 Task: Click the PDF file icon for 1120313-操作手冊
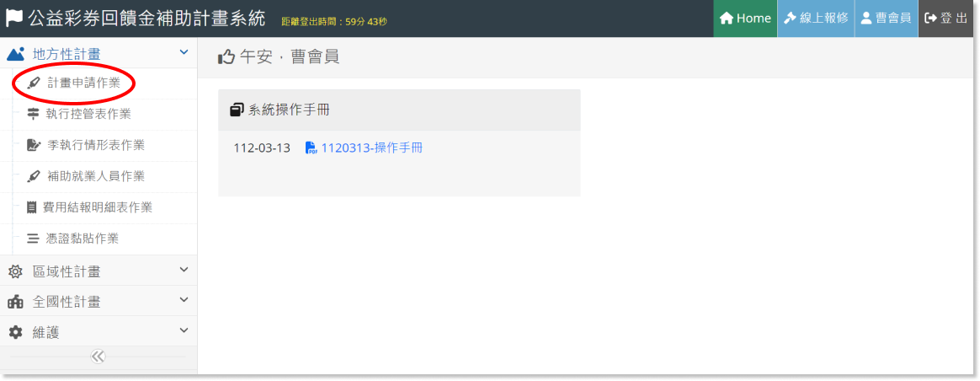[311, 148]
